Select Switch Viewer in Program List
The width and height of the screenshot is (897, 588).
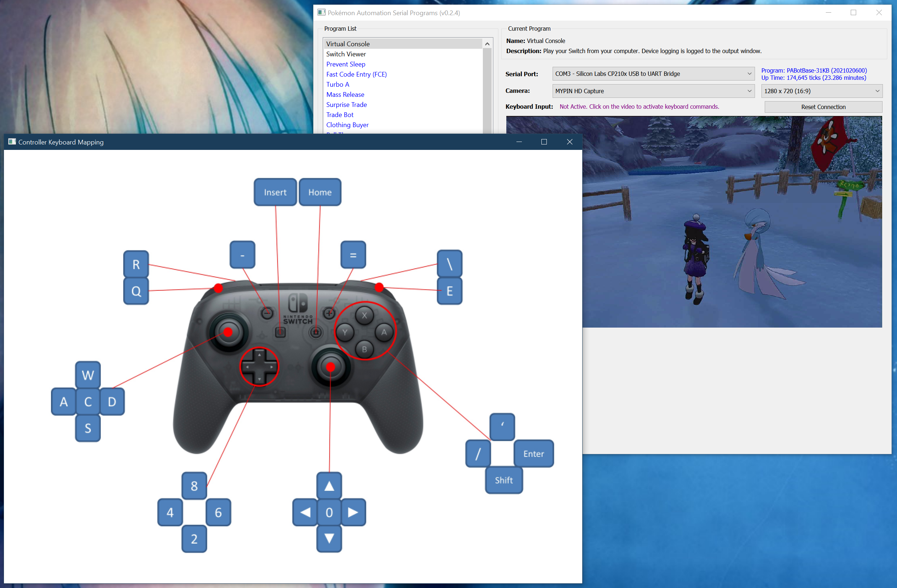[x=346, y=54]
